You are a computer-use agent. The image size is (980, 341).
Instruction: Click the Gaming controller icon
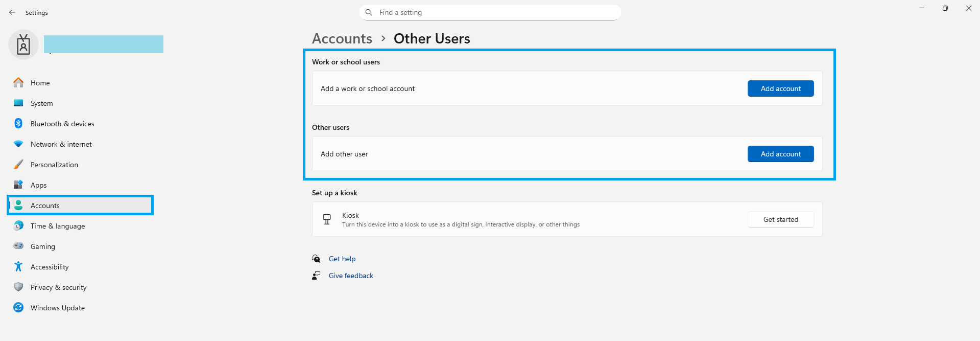[18, 246]
